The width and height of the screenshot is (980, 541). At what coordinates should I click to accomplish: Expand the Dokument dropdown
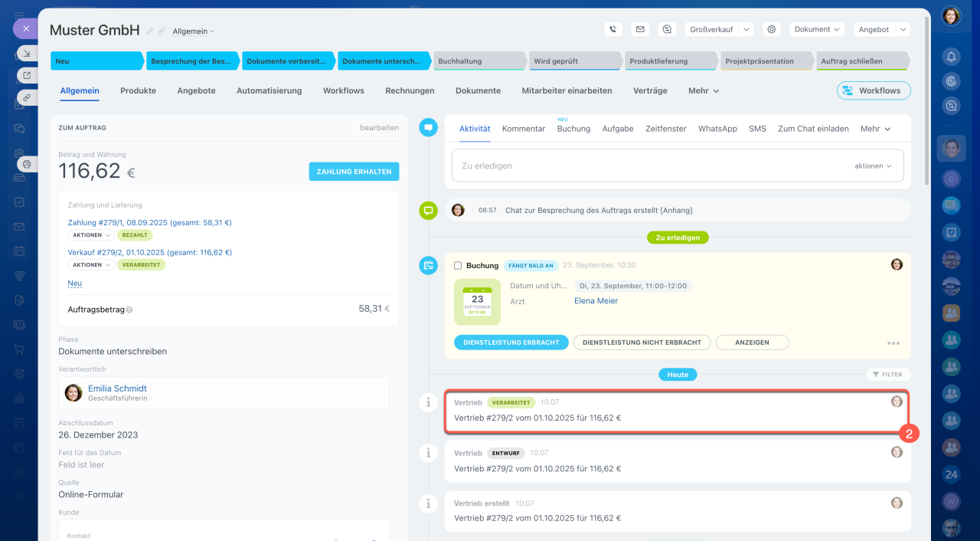tap(816, 29)
